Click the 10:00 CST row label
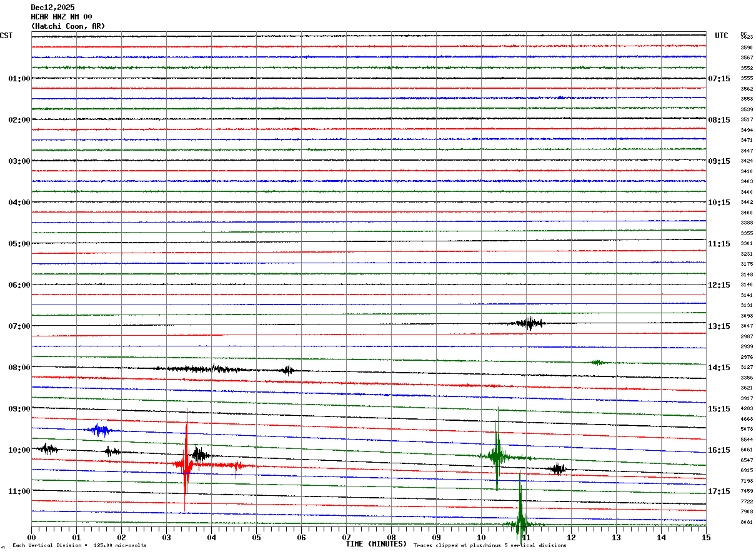756x554 pixels. coord(19,450)
